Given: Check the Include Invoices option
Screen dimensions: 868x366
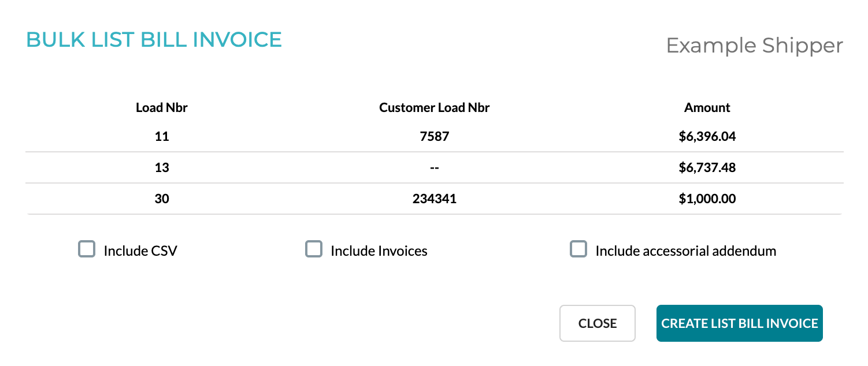Looking at the screenshot, I should [x=313, y=249].
